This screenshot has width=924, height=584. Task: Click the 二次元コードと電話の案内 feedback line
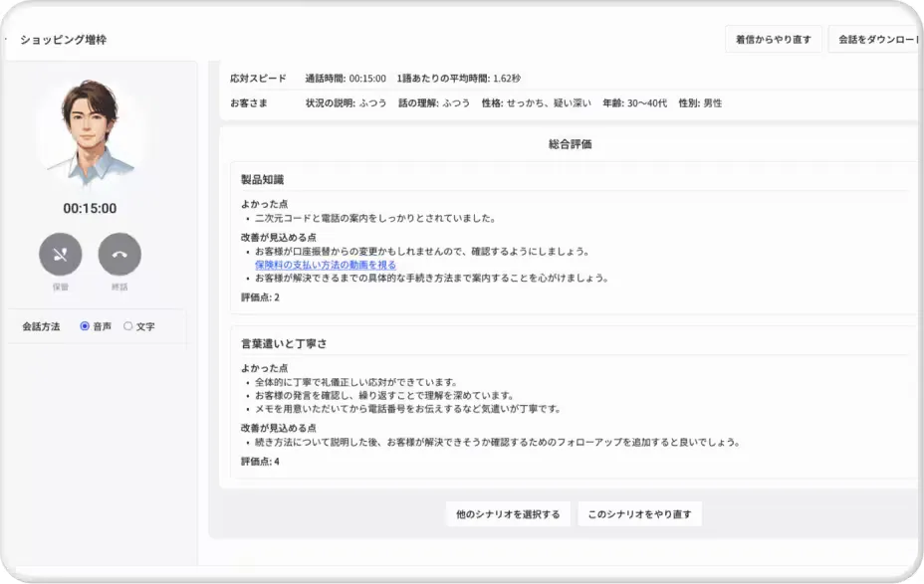pos(376,219)
